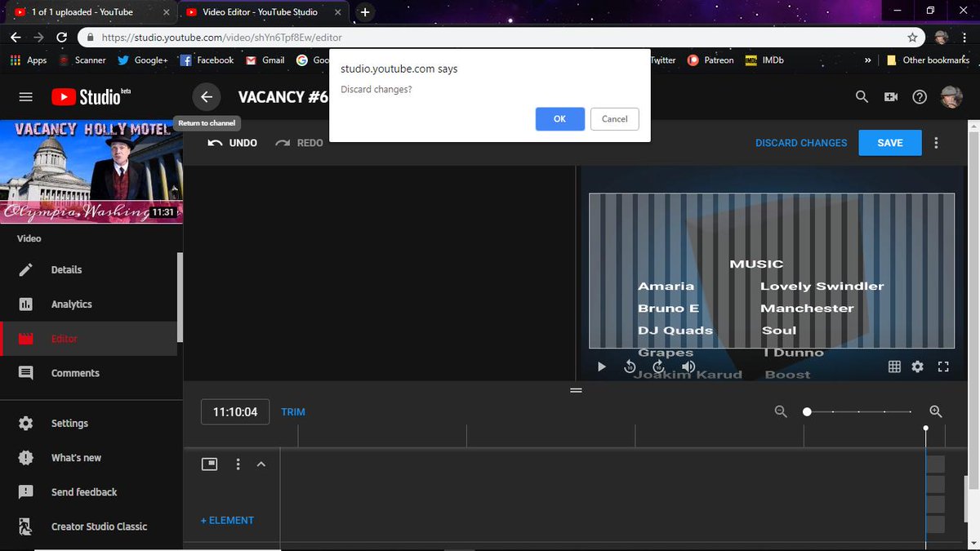
Task: Click the timeline zoom slider handle
Action: coord(807,412)
